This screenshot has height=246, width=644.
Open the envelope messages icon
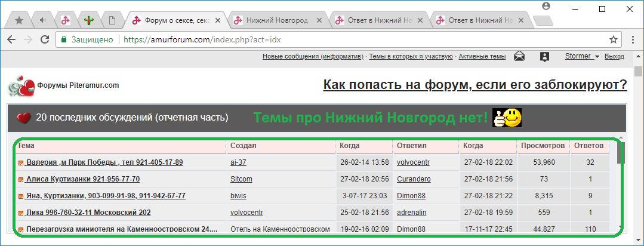[520, 57]
